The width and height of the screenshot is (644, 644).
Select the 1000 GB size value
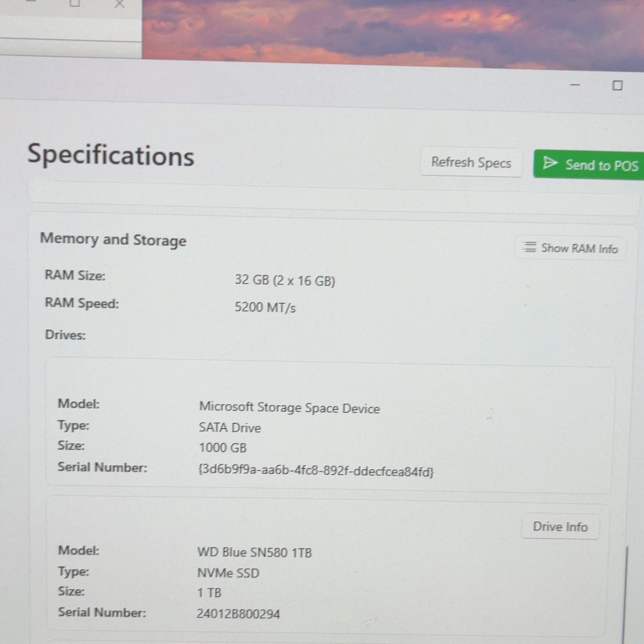click(222, 447)
